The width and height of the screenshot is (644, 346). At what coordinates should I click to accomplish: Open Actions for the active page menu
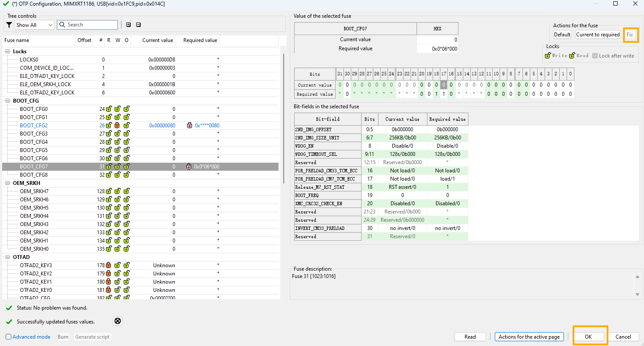529,337
